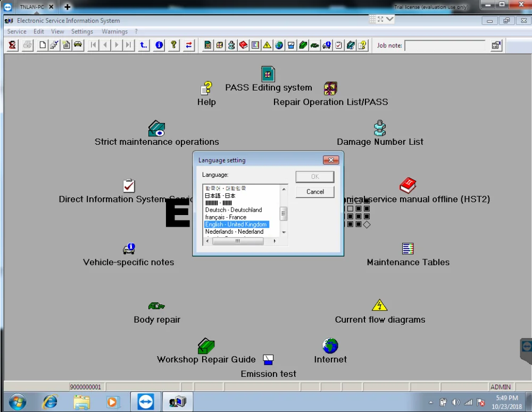The width and height of the screenshot is (532, 412).
Task: Open Vehicle-specific notes module
Action: [129, 249]
